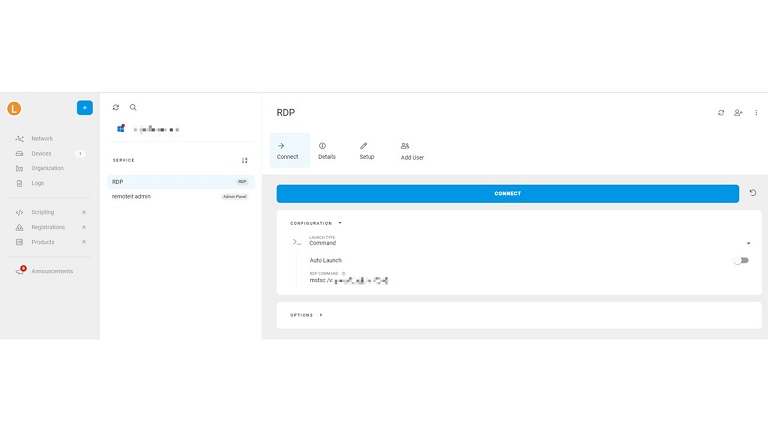
Task: Refresh the device list
Action: pos(116,107)
